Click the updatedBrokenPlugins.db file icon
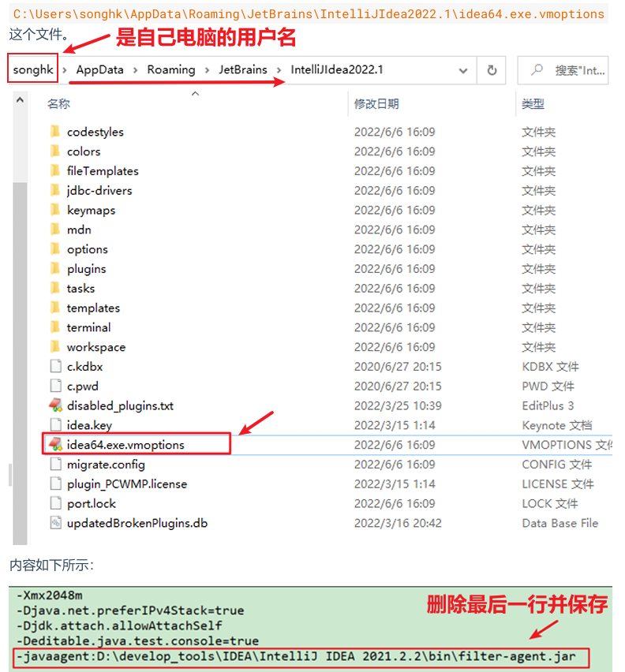 pyautogui.click(x=55, y=523)
